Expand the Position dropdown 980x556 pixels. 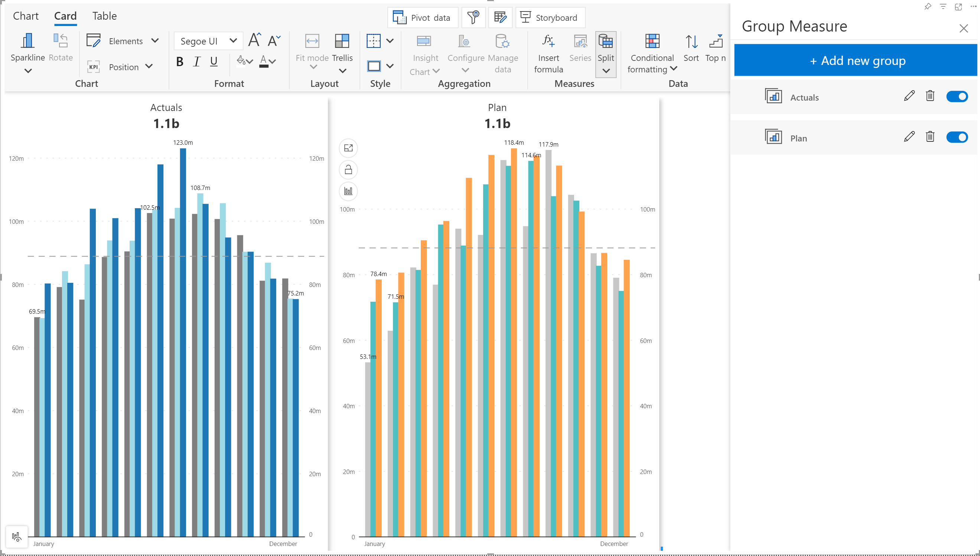(x=149, y=67)
